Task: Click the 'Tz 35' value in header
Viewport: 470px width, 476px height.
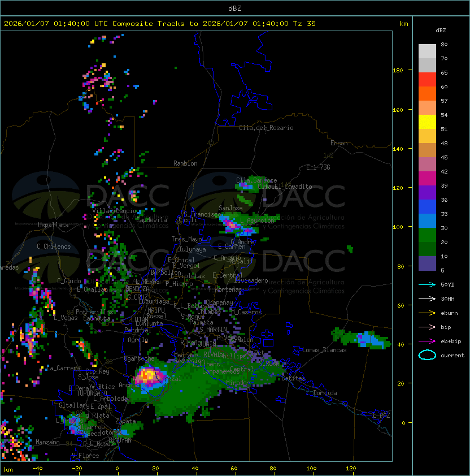Action: click(x=304, y=24)
